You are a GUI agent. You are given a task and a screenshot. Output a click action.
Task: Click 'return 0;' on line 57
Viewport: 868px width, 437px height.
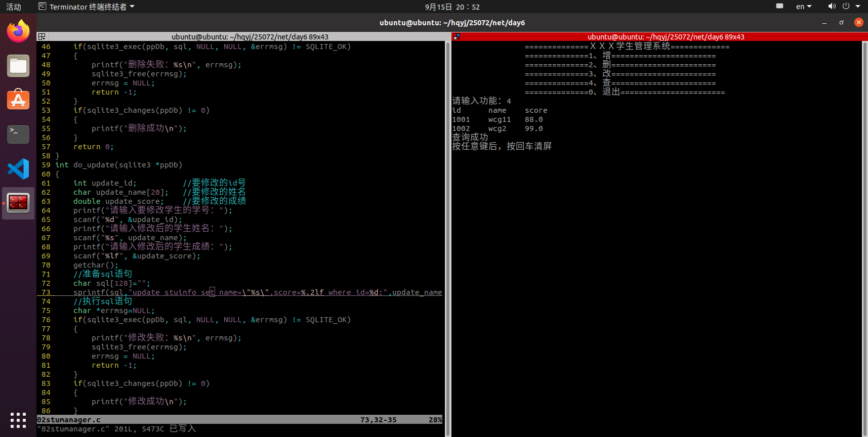[x=94, y=147]
